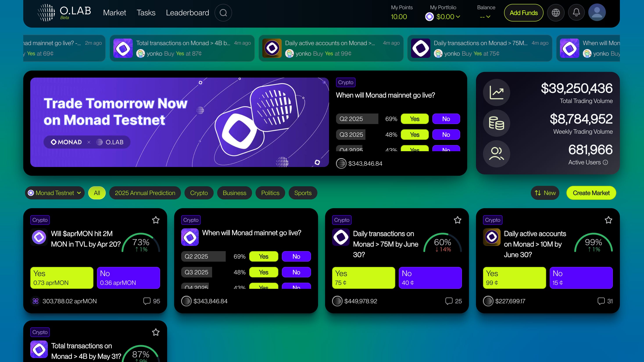
Task: Select the Politics category filter
Action: 270,193
